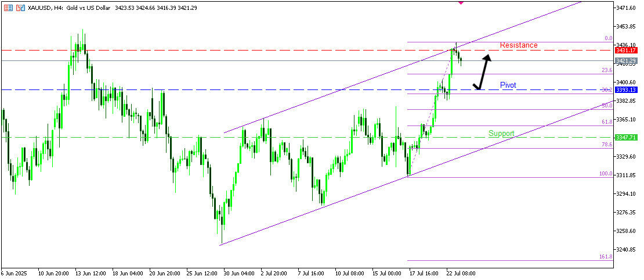The height and width of the screenshot is (280, 644).
Task: Select the black double-bend arrow drawing
Action: point(483,72)
